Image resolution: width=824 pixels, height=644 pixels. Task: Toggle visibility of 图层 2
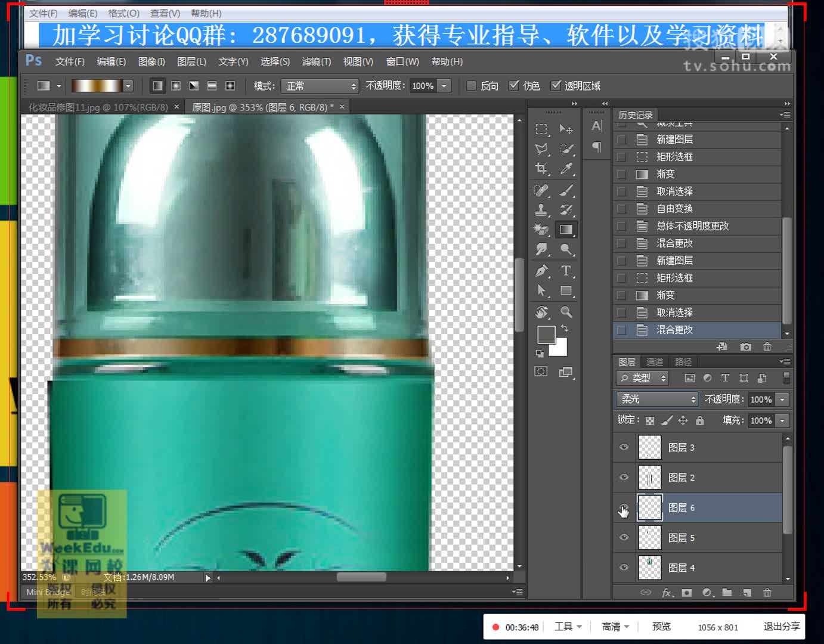(x=624, y=477)
